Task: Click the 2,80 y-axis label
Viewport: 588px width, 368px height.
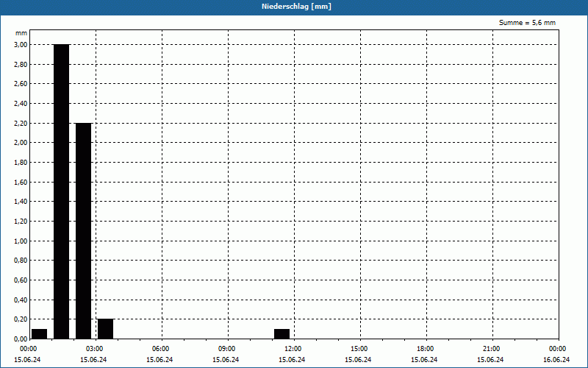Action: tap(21, 64)
